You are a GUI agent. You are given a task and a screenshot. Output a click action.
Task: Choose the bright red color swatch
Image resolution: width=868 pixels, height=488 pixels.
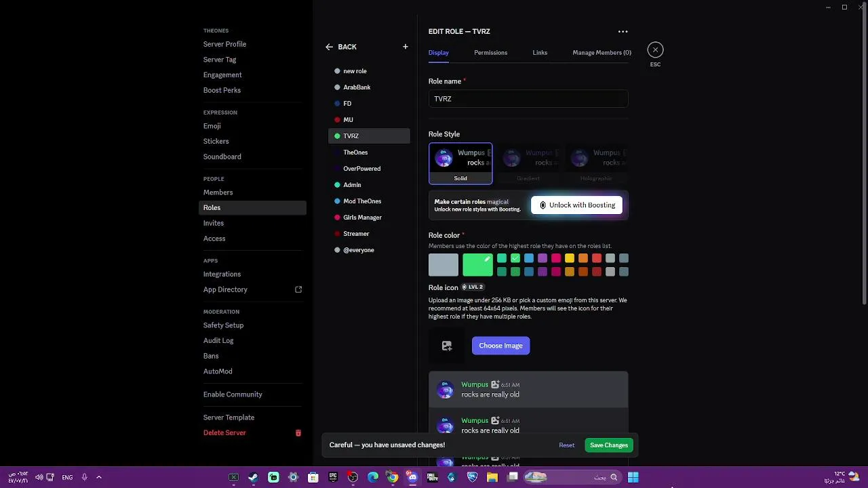(x=597, y=258)
